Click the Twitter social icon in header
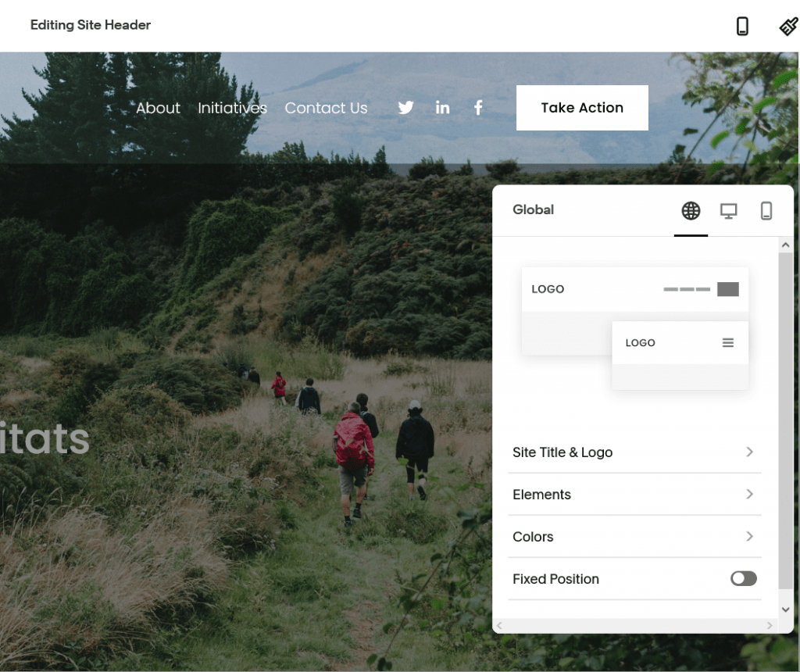 click(x=405, y=108)
